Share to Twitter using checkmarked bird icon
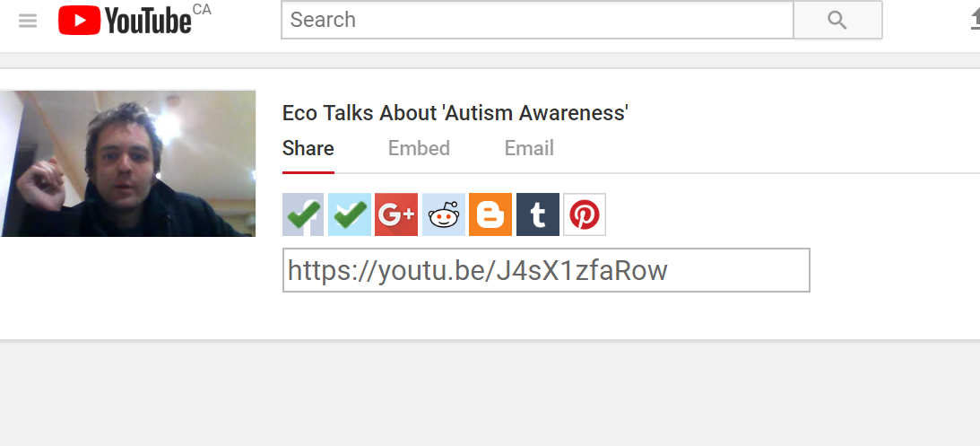The width and height of the screenshot is (980, 446). (x=350, y=214)
